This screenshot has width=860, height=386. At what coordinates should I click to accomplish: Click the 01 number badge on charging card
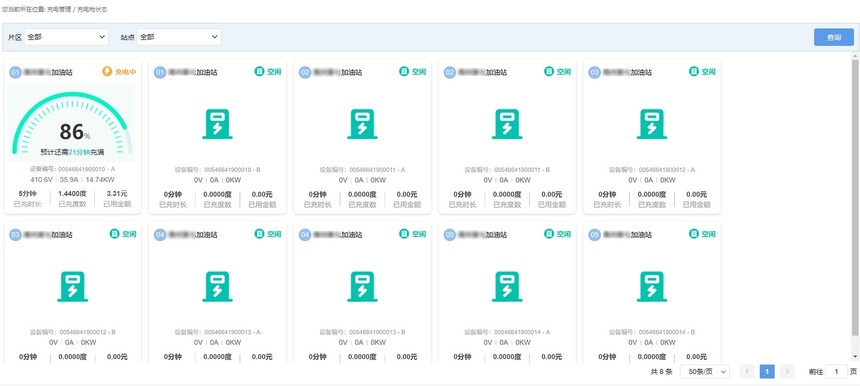tap(15, 72)
